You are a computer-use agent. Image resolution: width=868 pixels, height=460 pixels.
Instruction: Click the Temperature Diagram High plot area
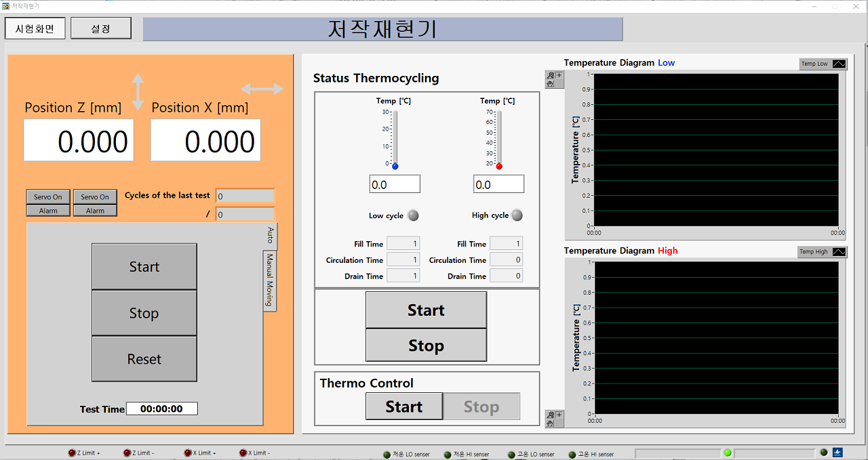[715, 337]
